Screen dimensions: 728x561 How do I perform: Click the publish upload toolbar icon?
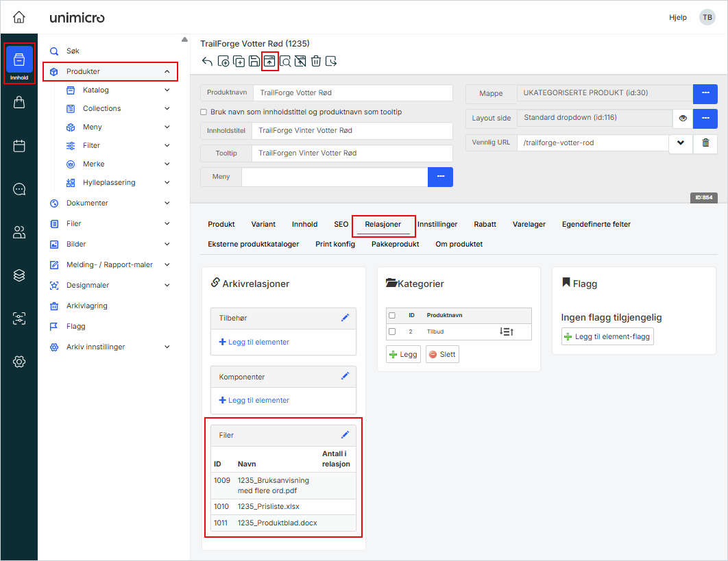269,62
